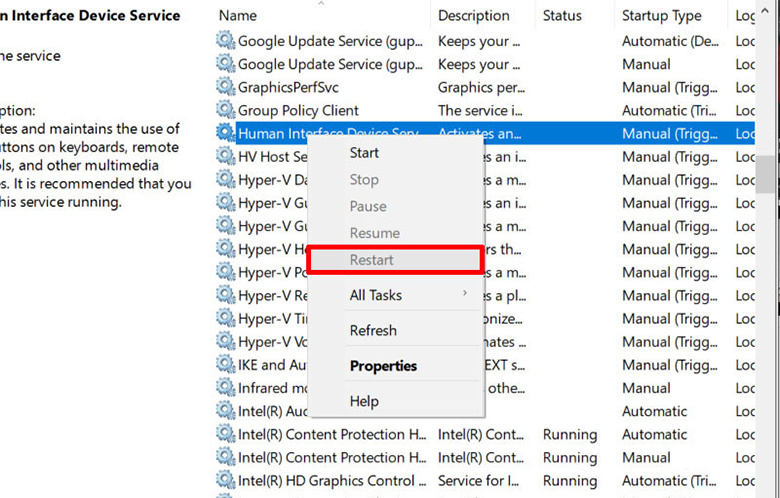The width and height of the screenshot is (780, 498).
Task: Select the IKE and AuthIP service icon
Action: [x=226, y=365]
